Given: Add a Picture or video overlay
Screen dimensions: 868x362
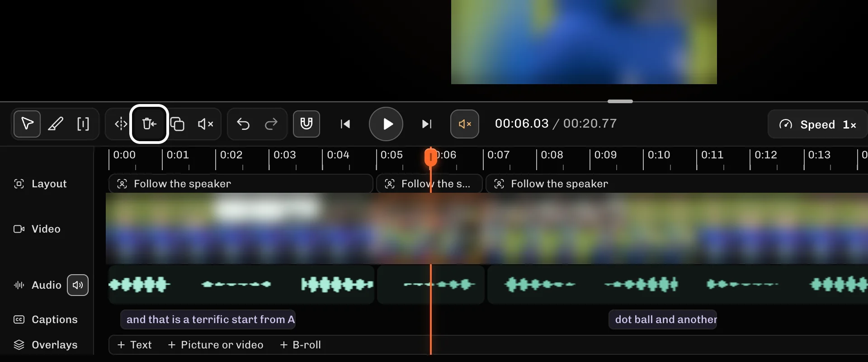Looking at the screenshot, I should [215, 345].
